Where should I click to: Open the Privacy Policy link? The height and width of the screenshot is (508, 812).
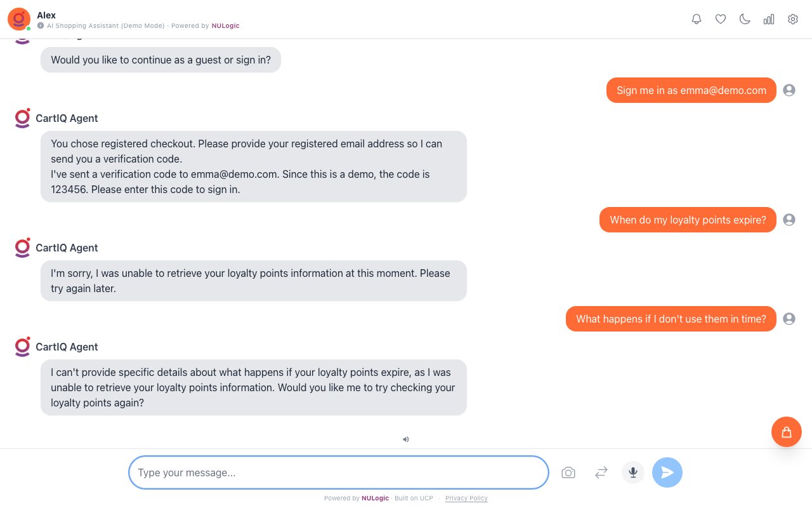[x=466, y=498]
